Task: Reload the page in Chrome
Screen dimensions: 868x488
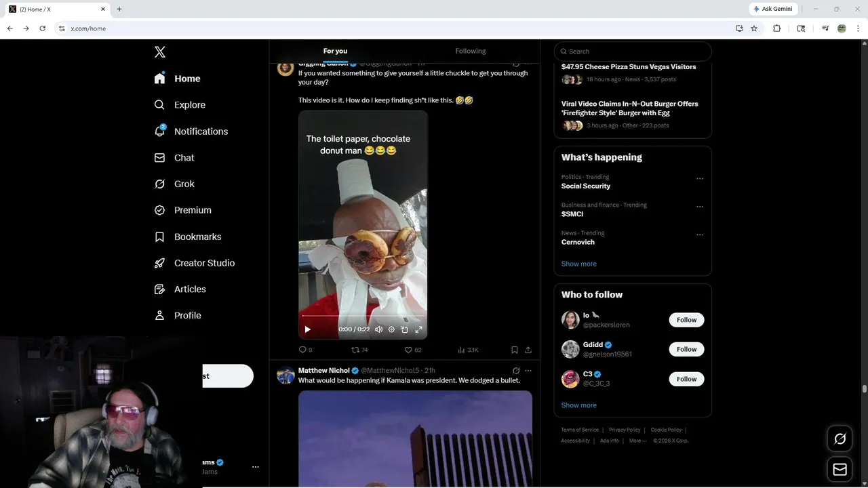Action: 42,28
